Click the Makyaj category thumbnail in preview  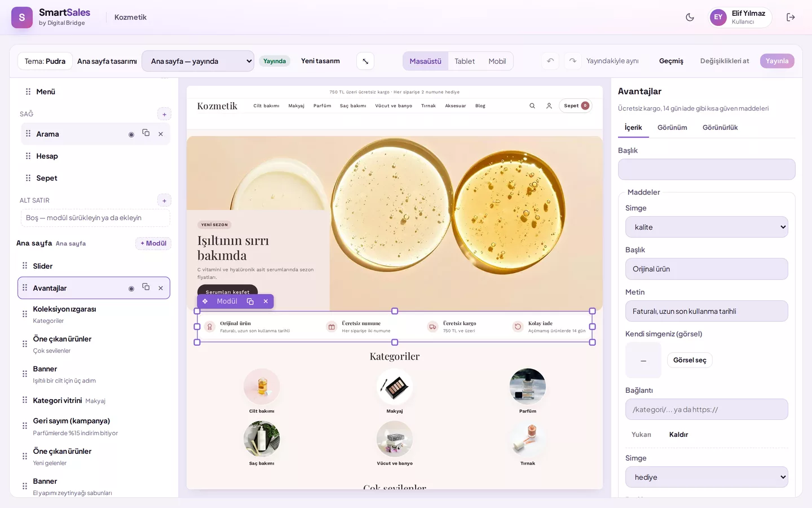(395, 387)
